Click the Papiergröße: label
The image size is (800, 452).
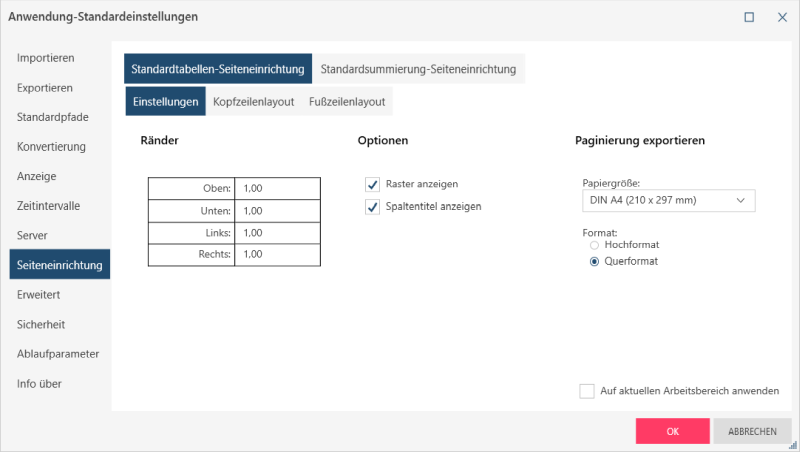coord(611,183)
